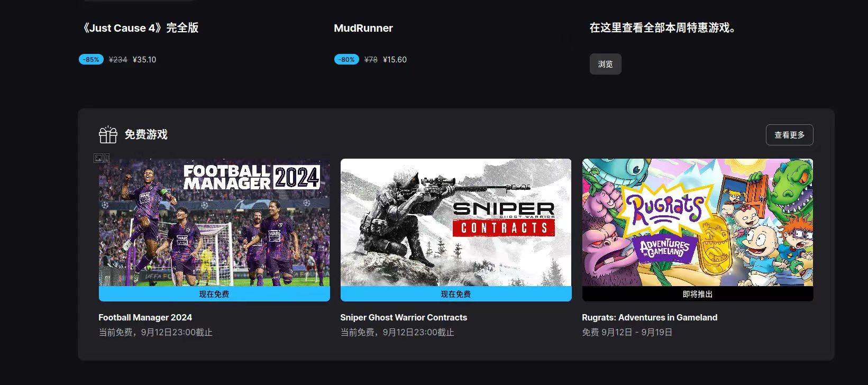
Task: Click the -85% discount badge for Just Cause 4
Action: tap(91, 59)
